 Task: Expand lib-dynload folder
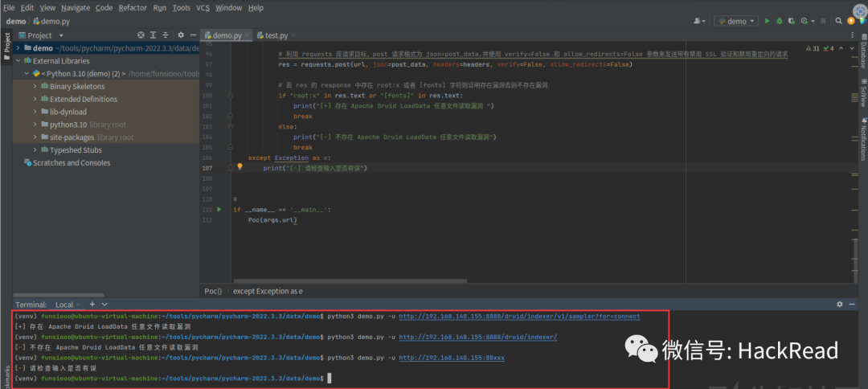(x=35, y=112)
